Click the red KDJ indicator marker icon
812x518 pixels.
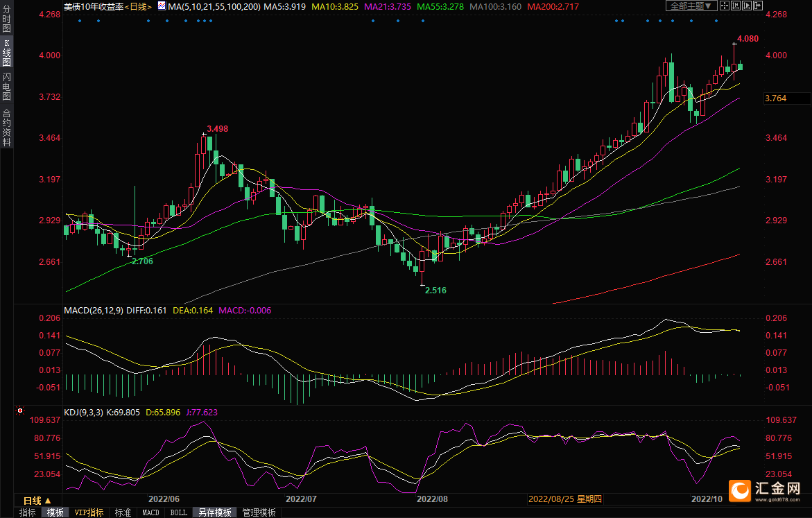pyautogui.click(x=19, y=411)
